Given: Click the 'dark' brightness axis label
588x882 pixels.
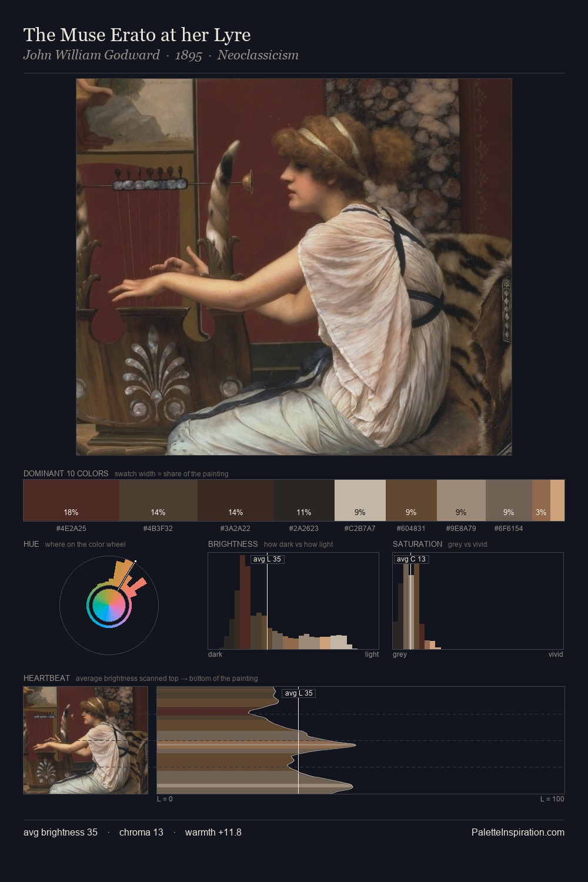Looking at the screenshot, I should [215, 654].
